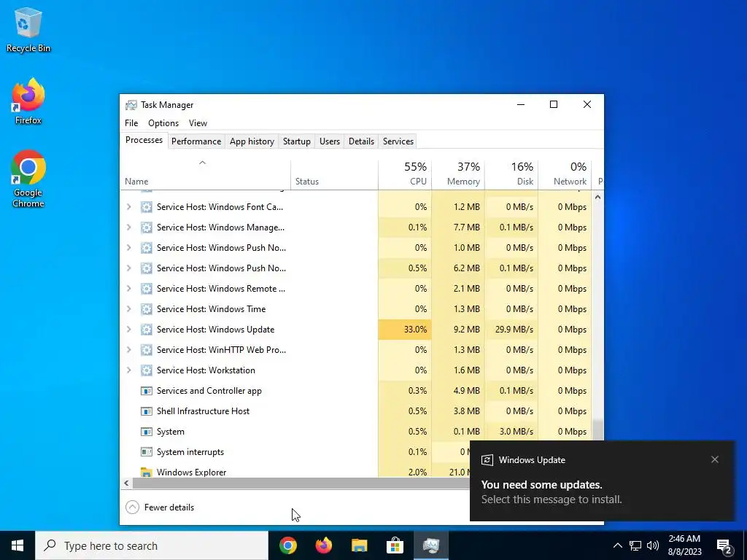Click the taskbar search box
Image resolution: width=747 pixels, height=560 pixels.
[152, 545]
